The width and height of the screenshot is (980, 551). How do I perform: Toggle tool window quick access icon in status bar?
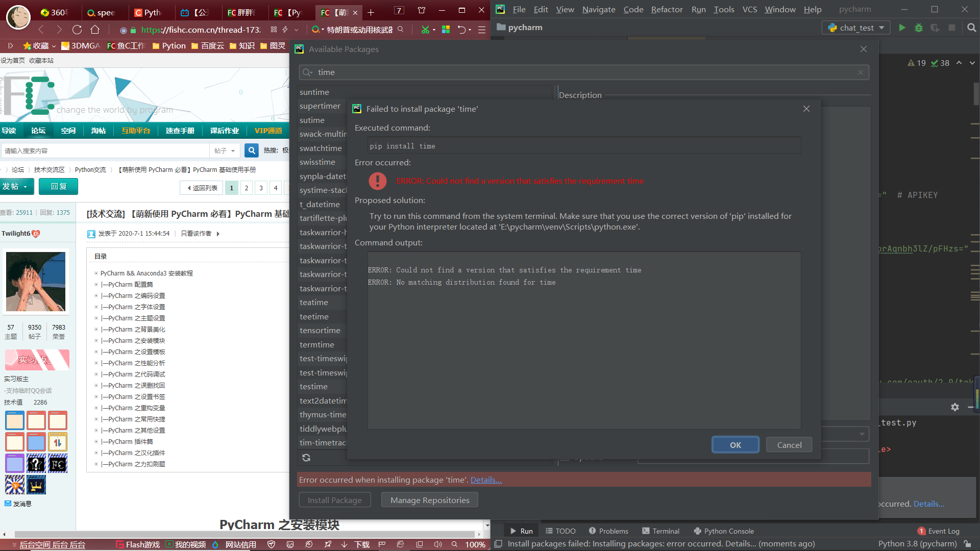(x=499, y=544)
